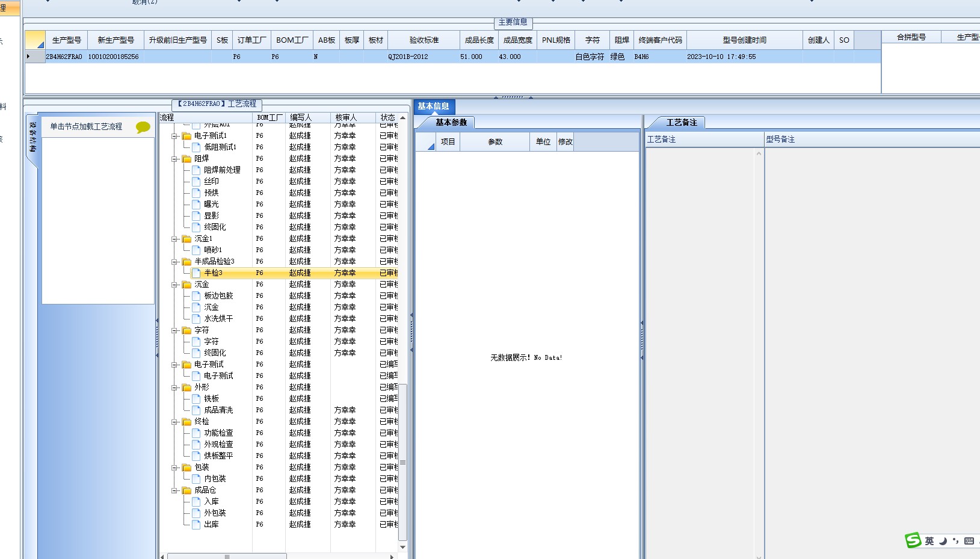
Task: Click the document icon beside 成品清洗
Action: pyautogui.click(x=196, y=410)
